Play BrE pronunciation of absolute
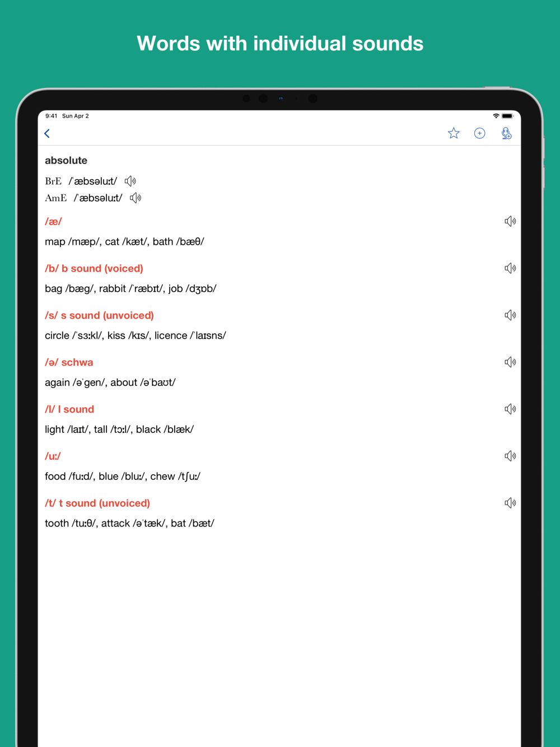560x747 pixels. tap(130, 181)
